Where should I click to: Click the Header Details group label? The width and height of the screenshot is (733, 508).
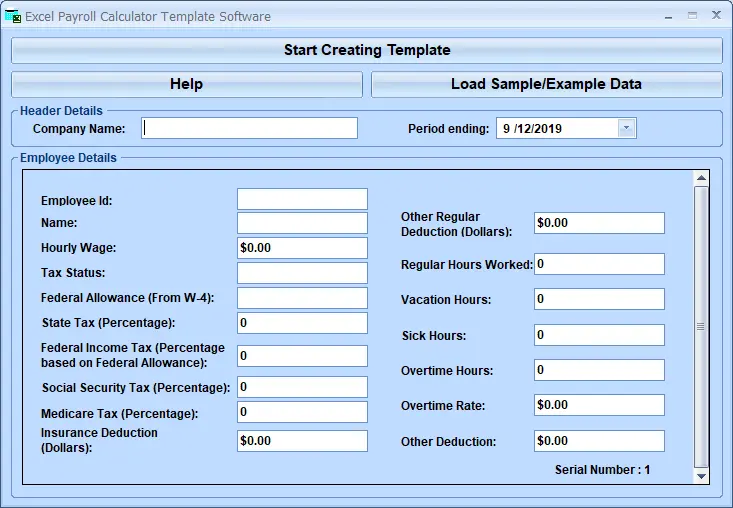(x=61, y=111)
